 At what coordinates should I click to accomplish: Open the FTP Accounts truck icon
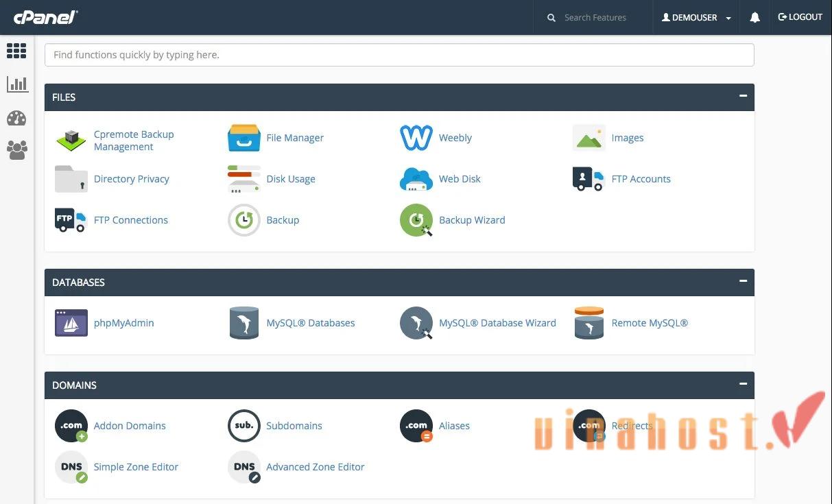tap(589, 179)
